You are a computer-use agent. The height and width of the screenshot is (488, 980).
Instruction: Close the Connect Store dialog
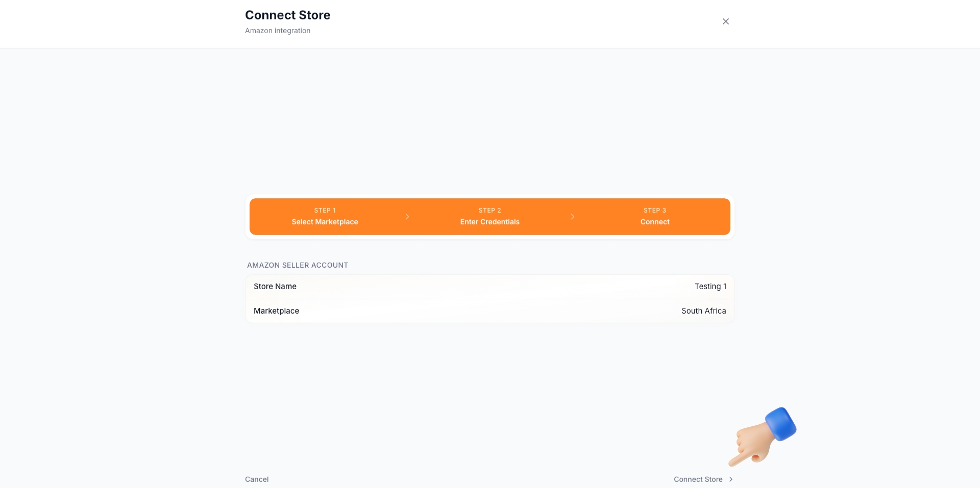tap(725, 21)
